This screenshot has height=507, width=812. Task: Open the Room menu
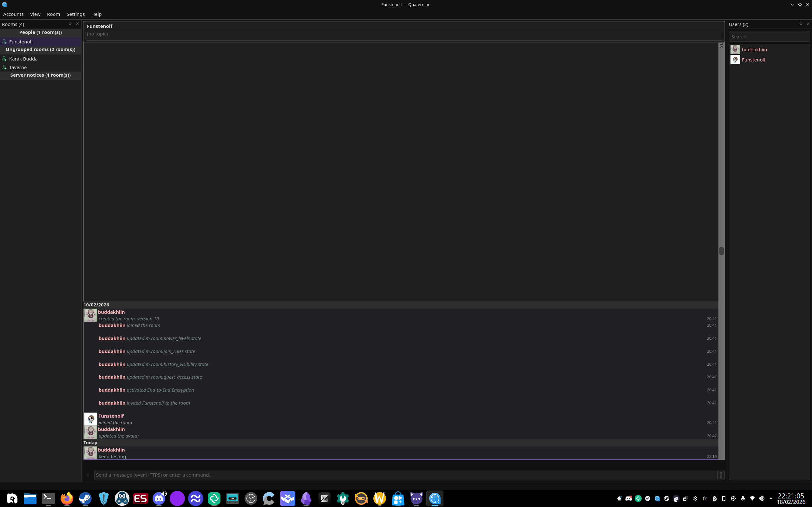click(x=53, y=14)
